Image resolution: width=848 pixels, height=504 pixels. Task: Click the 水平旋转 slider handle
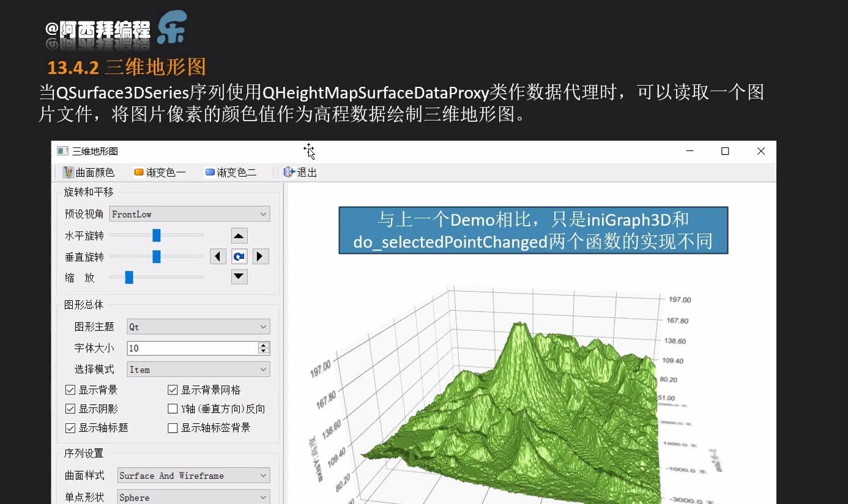click(156, 235)
